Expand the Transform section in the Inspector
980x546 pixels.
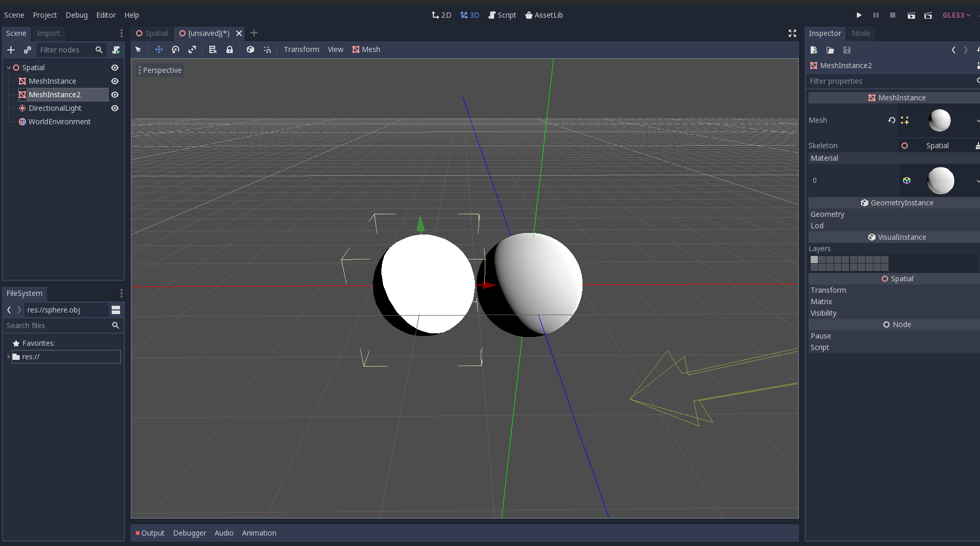pyautogui.click(x=828, y=290)
